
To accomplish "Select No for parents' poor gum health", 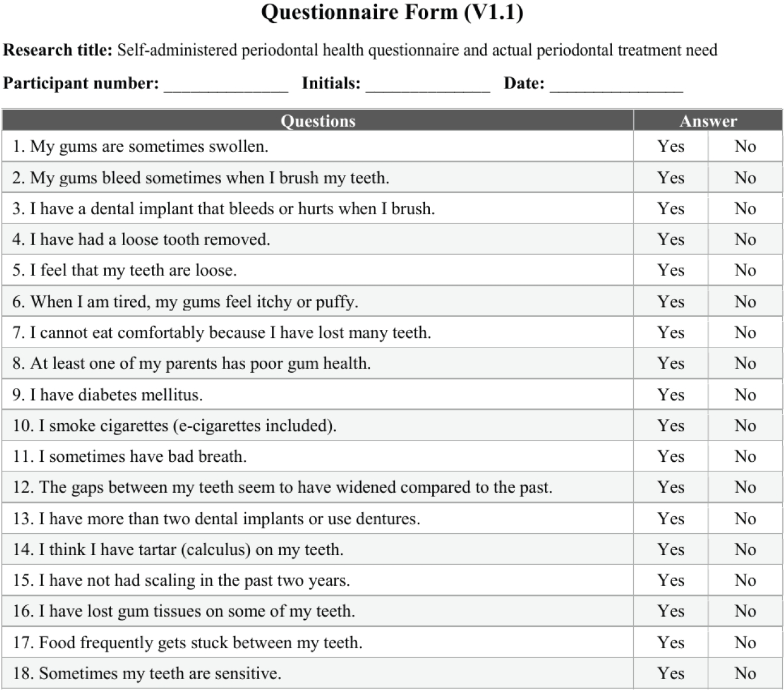I will 745,364.
